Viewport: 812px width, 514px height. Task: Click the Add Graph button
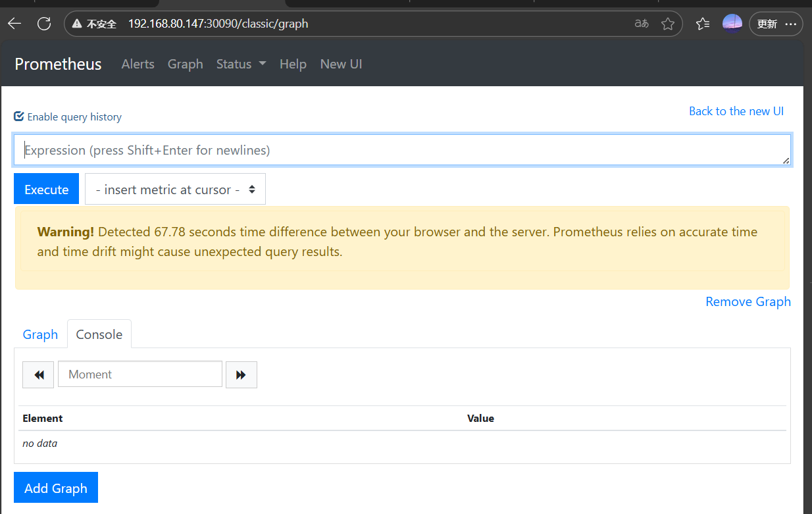56,488
